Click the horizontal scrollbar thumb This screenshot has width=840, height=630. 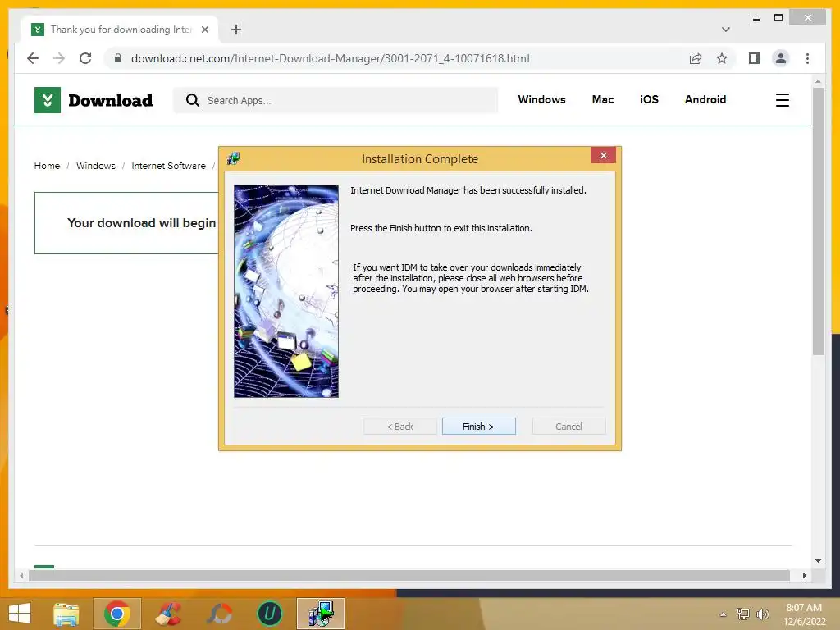tap(409, 575)
